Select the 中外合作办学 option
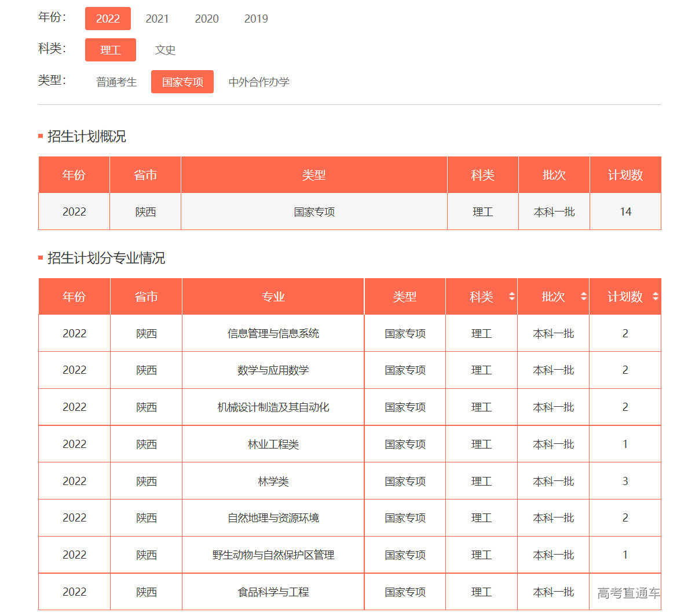Viewport: 677px width, 616px height. pyautogui.click(x=259, y=82)
